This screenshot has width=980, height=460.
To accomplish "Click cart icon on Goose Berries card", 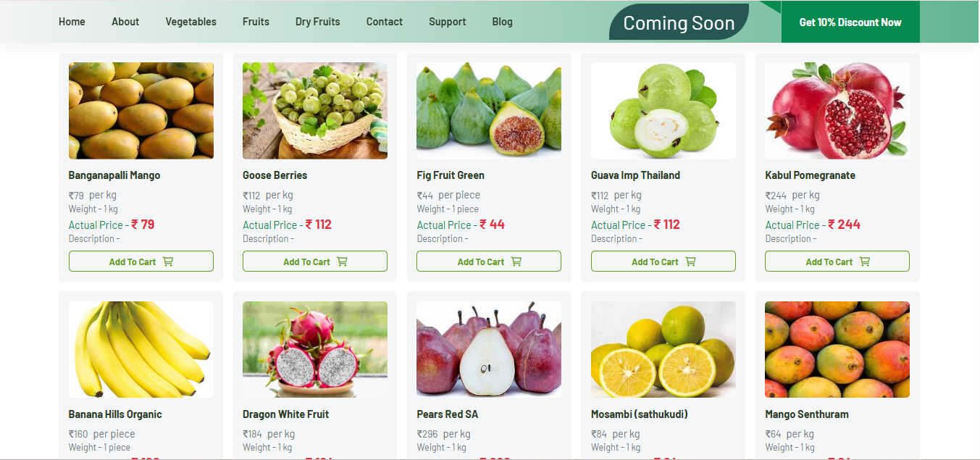I will 342,262.
